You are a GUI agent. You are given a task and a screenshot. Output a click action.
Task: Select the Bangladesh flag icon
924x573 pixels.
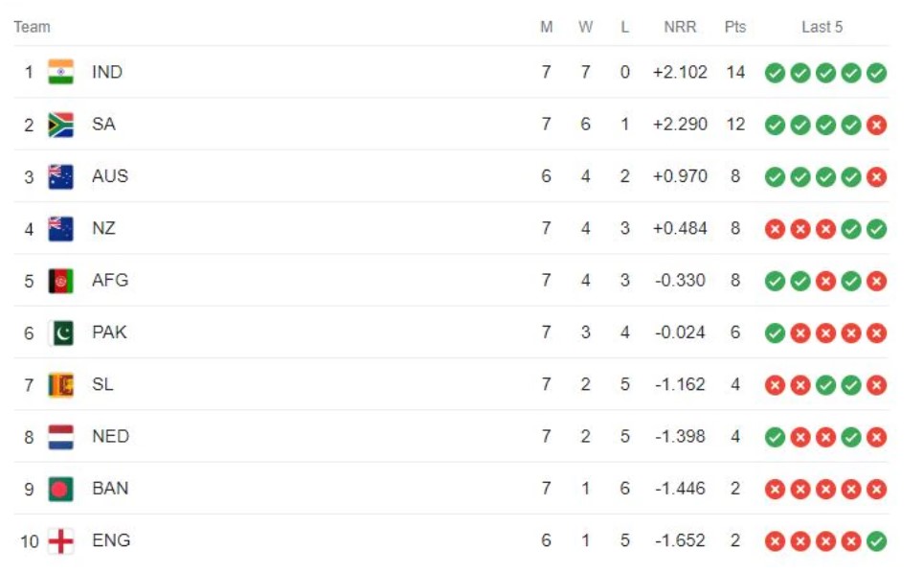click(60, 489)
